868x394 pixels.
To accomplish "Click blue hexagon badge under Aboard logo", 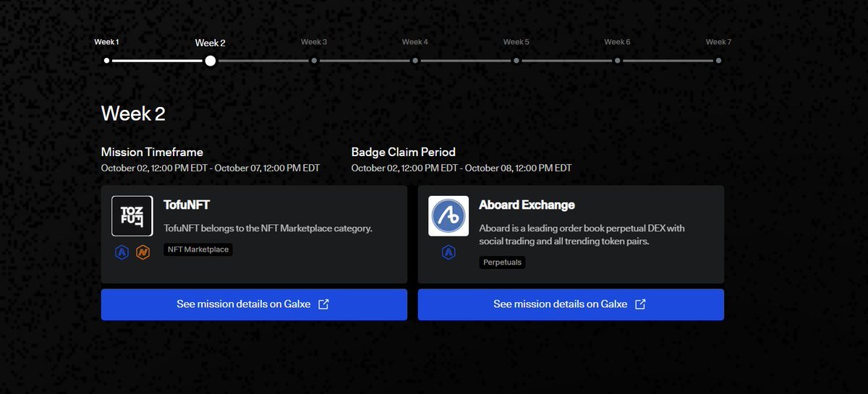I will [x=448, y=253].
